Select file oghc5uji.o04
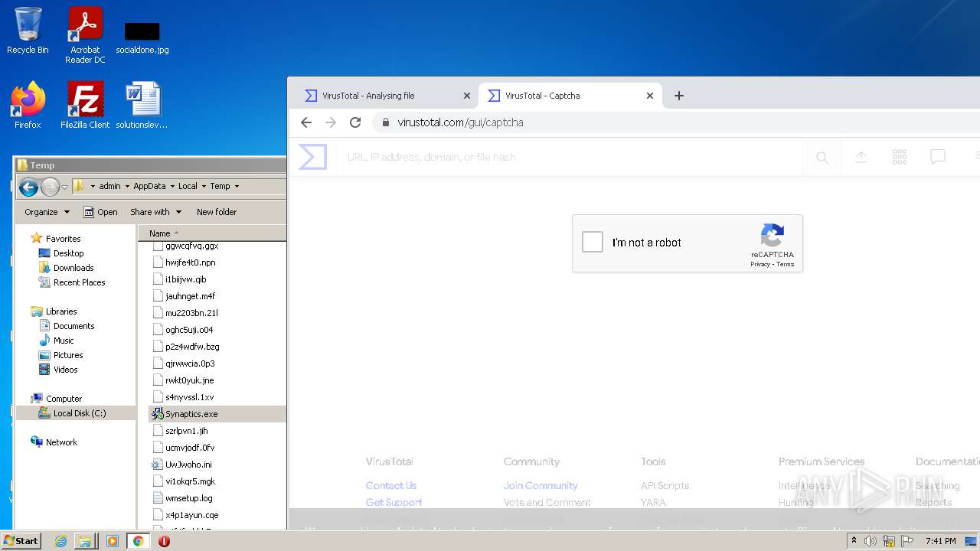980x551 pixels. 189,330
